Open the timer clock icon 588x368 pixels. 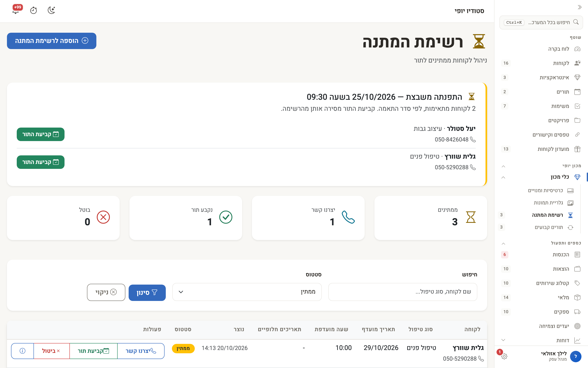click(x=33, y=10)
